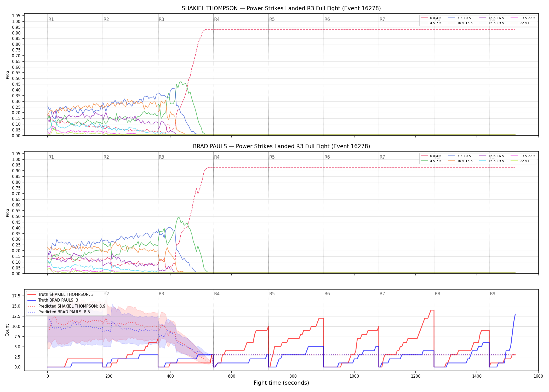
Task: Click x-axis tick label 0
Action: click(x=48, y=376)
